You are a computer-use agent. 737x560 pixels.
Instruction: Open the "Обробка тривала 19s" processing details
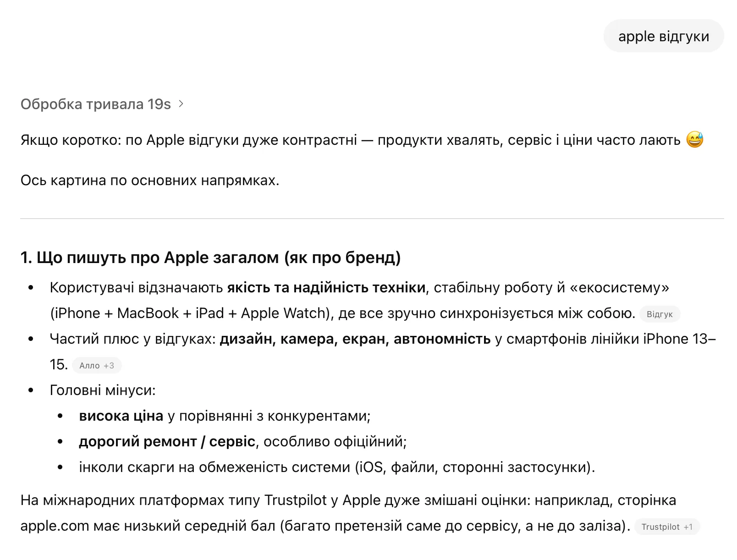pyautogui.click(x=96, y=104)
